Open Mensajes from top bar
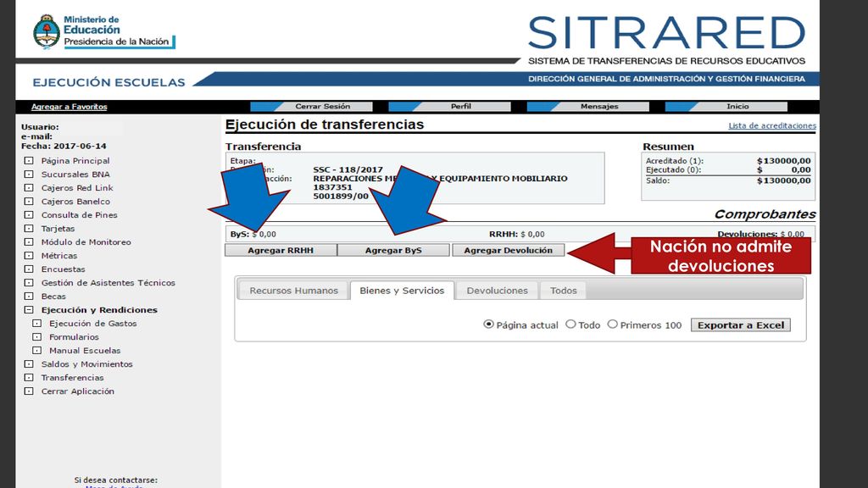Screen dimensions: 868x488 click(x=588, y=106)
